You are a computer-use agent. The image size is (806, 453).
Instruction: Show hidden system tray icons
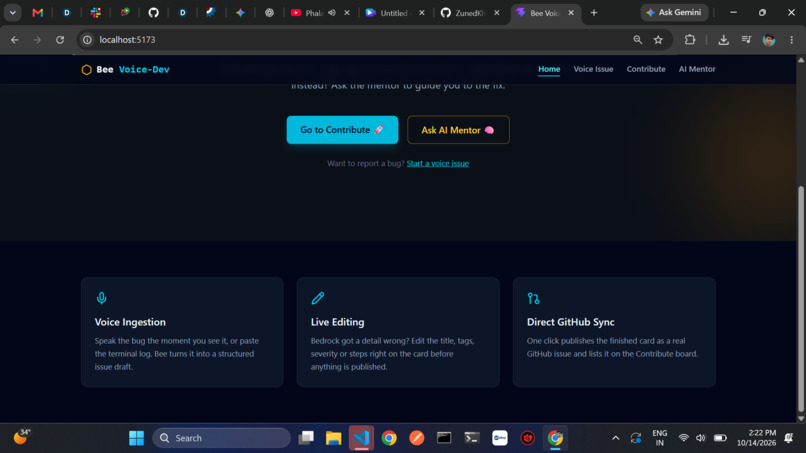tap(615, 438)
